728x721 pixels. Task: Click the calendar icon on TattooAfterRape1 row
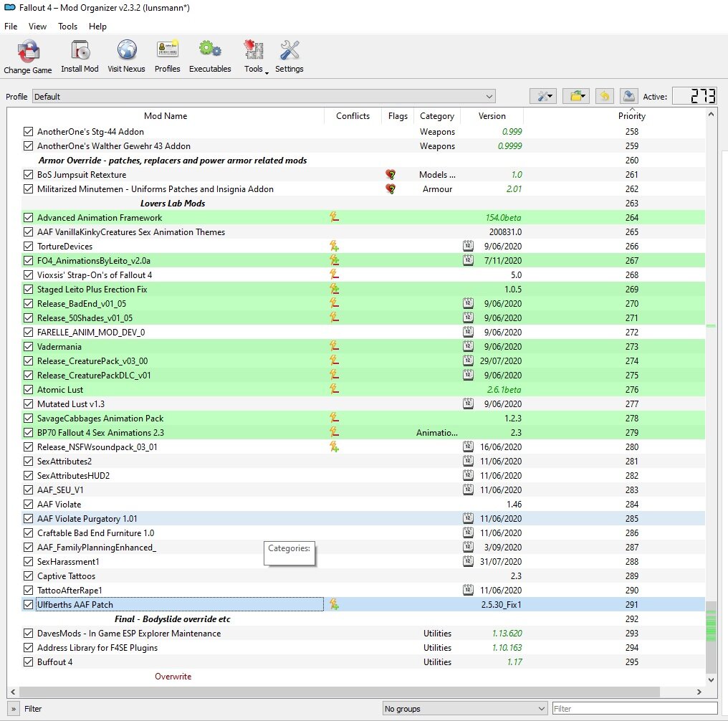(468, 590)
